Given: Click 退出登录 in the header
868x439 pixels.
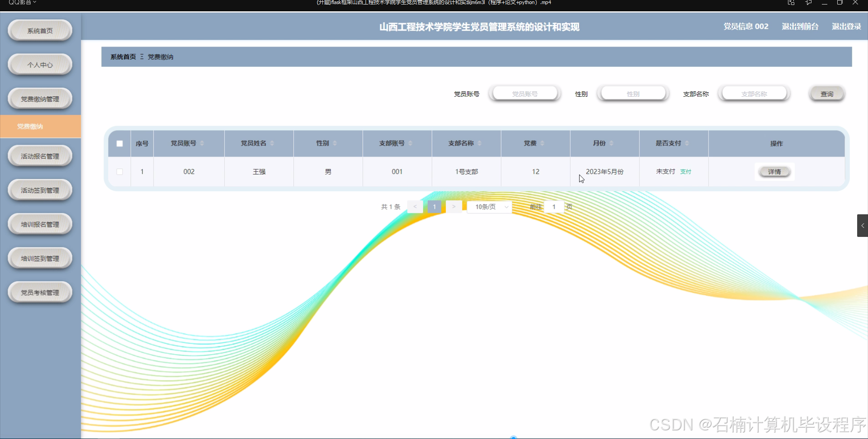Looking at the screenshot, I should pyautogui.click(x=846, y=27).
